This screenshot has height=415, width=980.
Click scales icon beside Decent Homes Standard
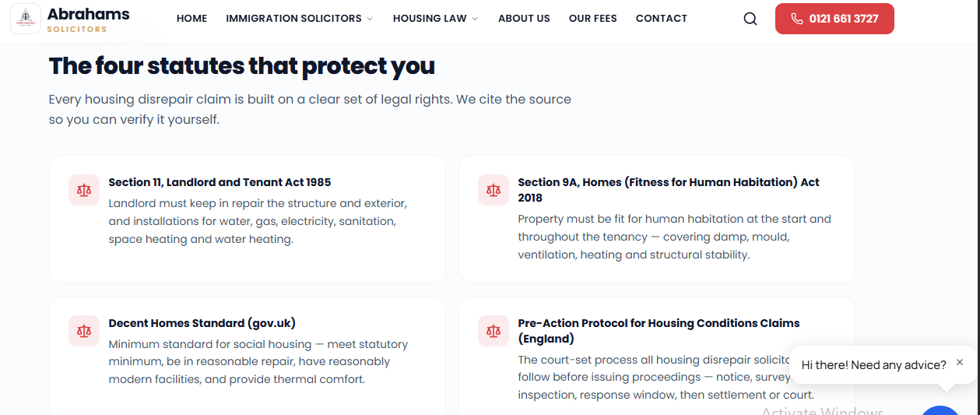(84, 331)
